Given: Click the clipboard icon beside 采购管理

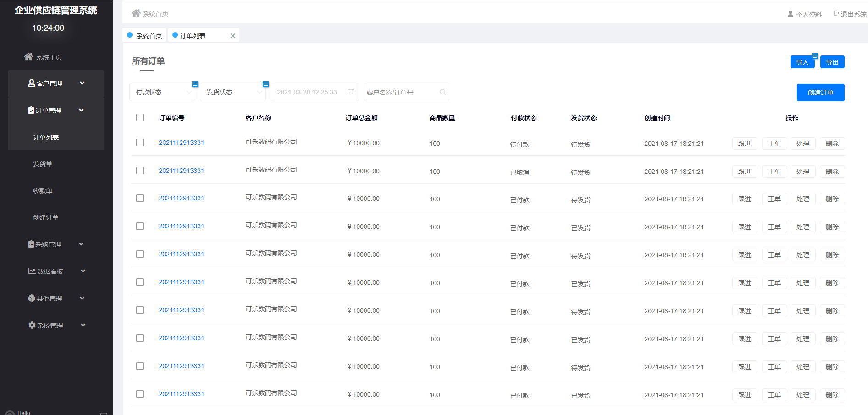Looking at the screenshot, I should click(x=31, y=244).
